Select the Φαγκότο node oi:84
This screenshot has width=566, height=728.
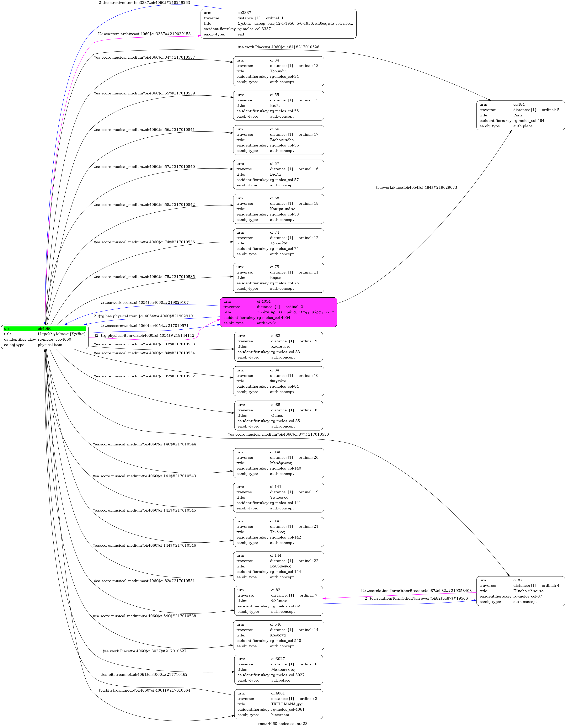coord(278,381)
